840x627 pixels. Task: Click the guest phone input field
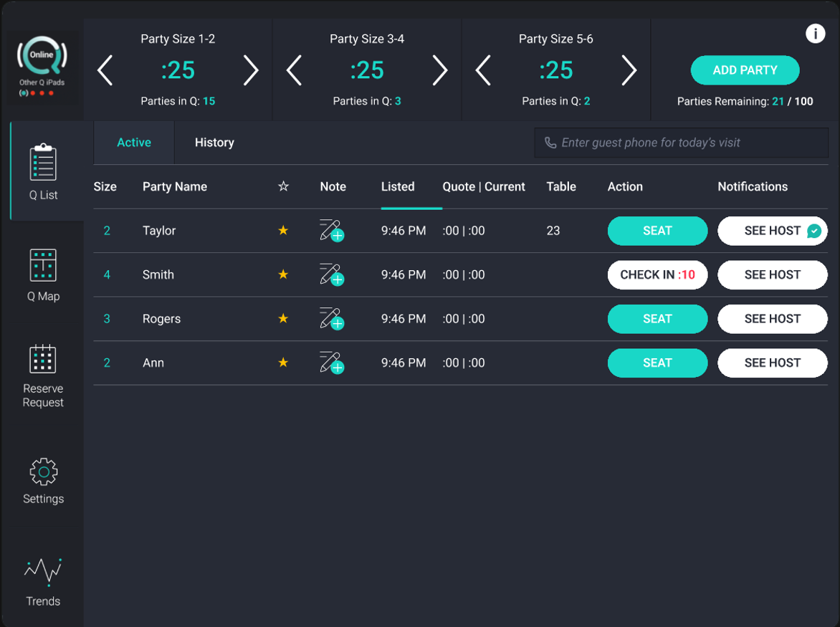(682, 143)
